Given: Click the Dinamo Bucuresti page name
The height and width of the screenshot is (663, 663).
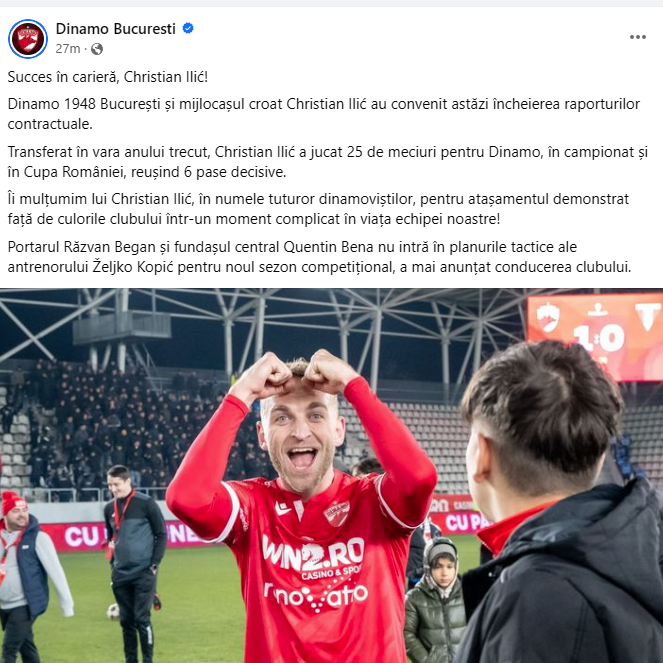Looking at the screenshot, I should [x=115, y=29].
